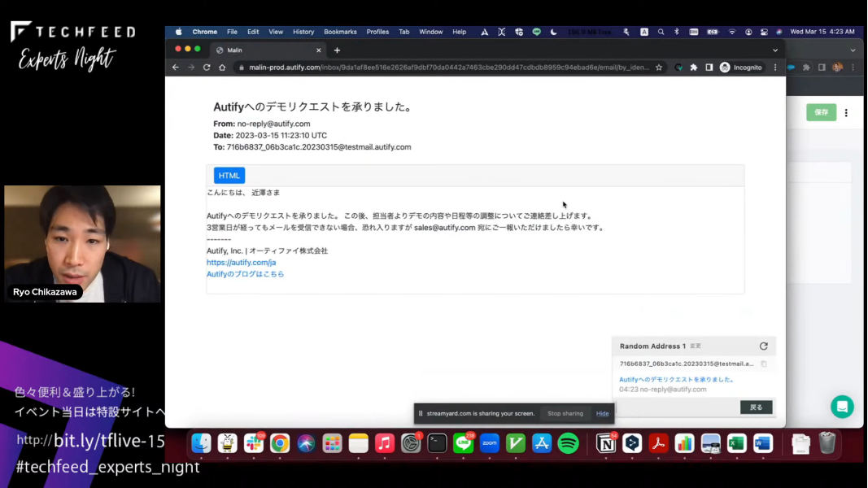This screenshot has height=488, width=868.
Task: Refresh the Random Address 1 inbox
Action: [x=763, y=346]
